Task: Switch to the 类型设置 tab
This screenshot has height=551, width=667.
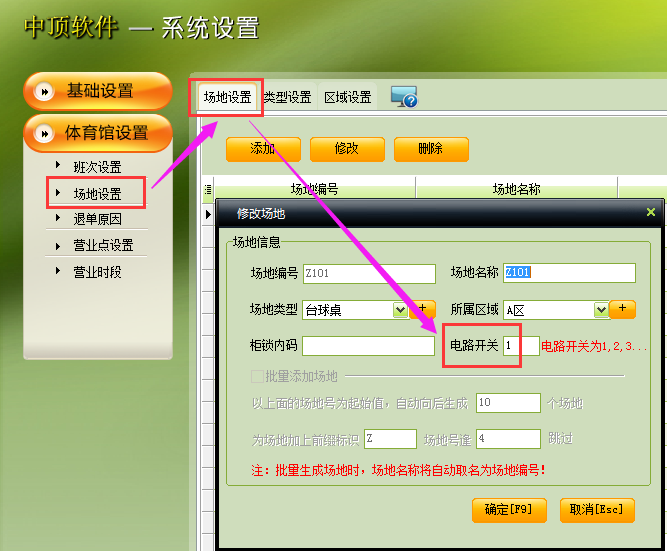Action: click(287, 97)
